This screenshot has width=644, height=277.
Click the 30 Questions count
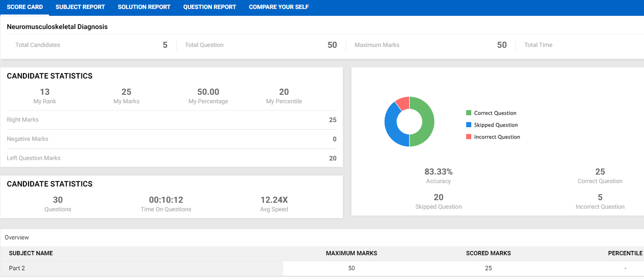click(x=58, y=200)
